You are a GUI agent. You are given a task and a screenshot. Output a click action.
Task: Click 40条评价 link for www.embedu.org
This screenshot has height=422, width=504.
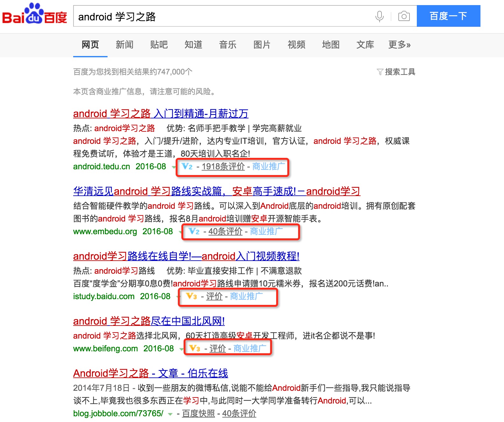pyautogui.click(x=226, y=231)
